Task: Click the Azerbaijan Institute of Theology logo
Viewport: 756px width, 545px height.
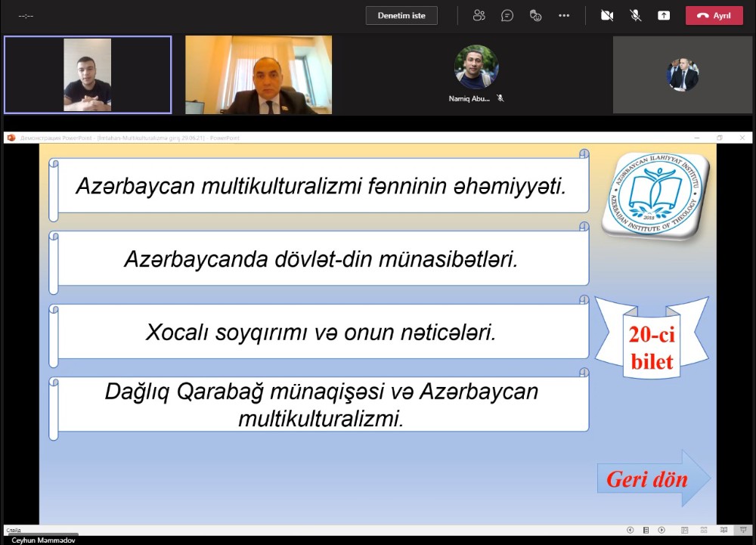Action: pos(655,195)
